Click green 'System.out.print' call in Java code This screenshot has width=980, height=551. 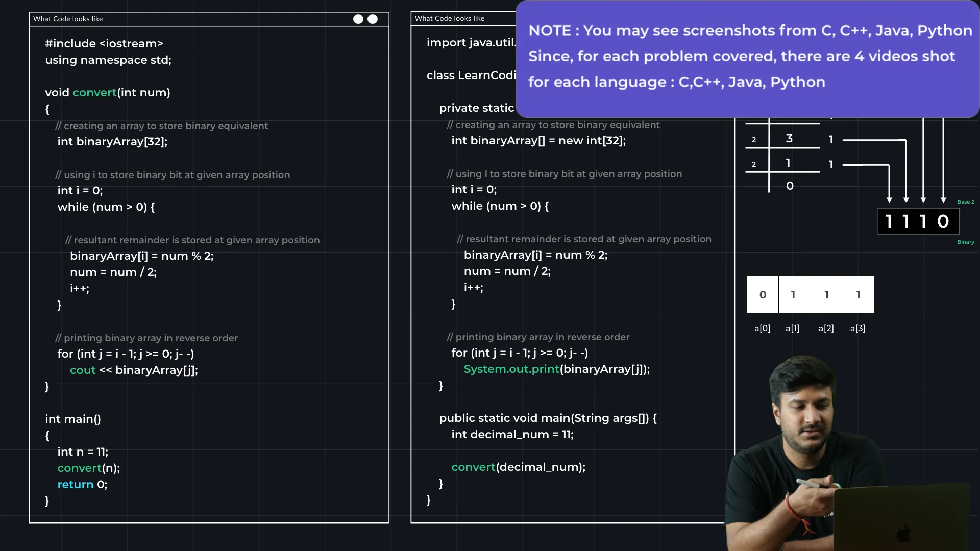tap(511, 369)
